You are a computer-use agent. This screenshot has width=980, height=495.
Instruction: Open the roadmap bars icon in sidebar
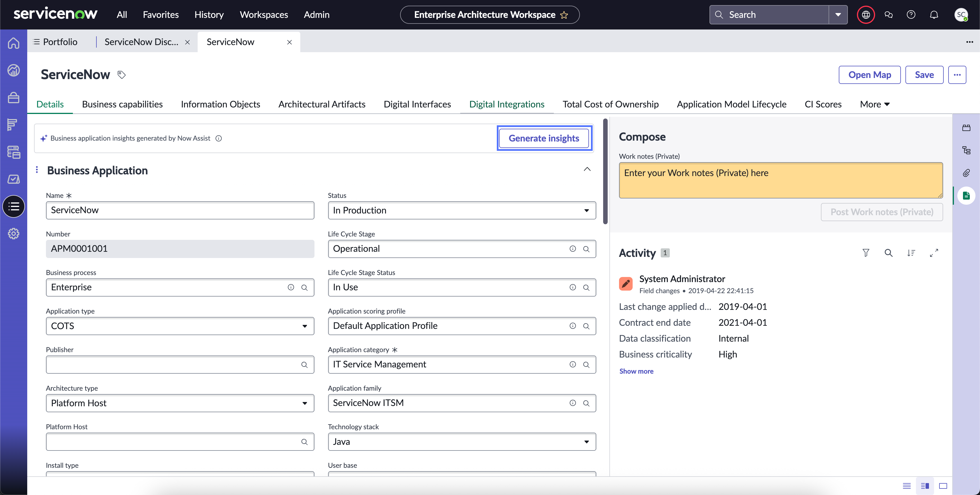point(12,125)
